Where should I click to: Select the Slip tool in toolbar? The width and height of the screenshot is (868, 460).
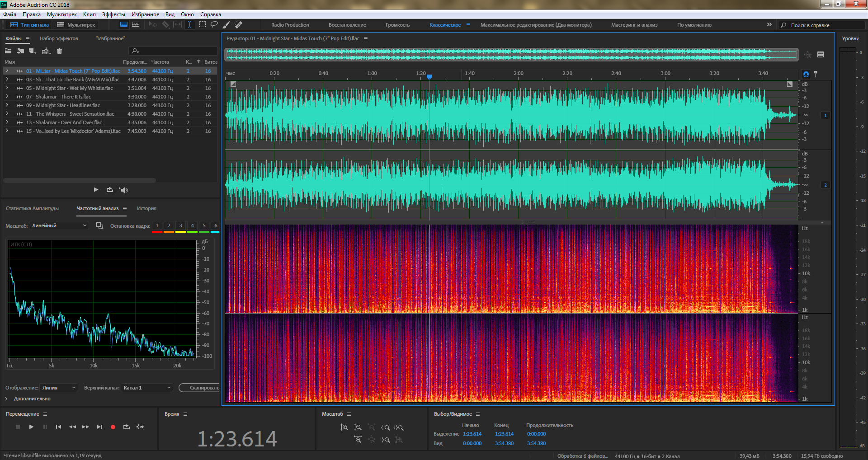178,25
